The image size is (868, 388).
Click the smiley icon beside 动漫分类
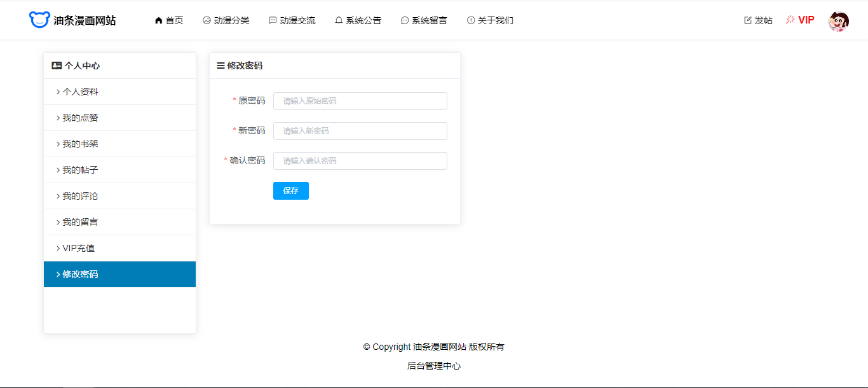point(207,20)
